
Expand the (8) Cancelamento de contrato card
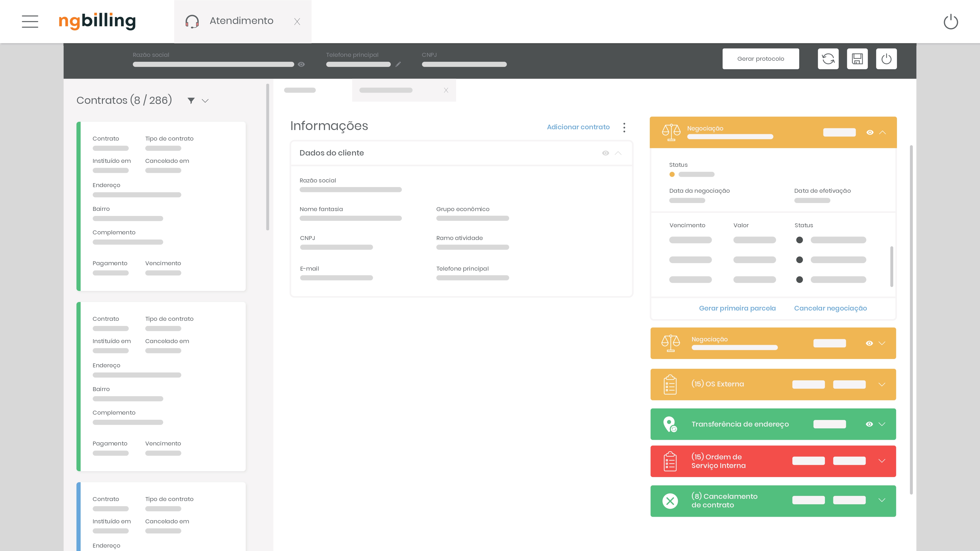pyautogui.click(x=882, y=500)
